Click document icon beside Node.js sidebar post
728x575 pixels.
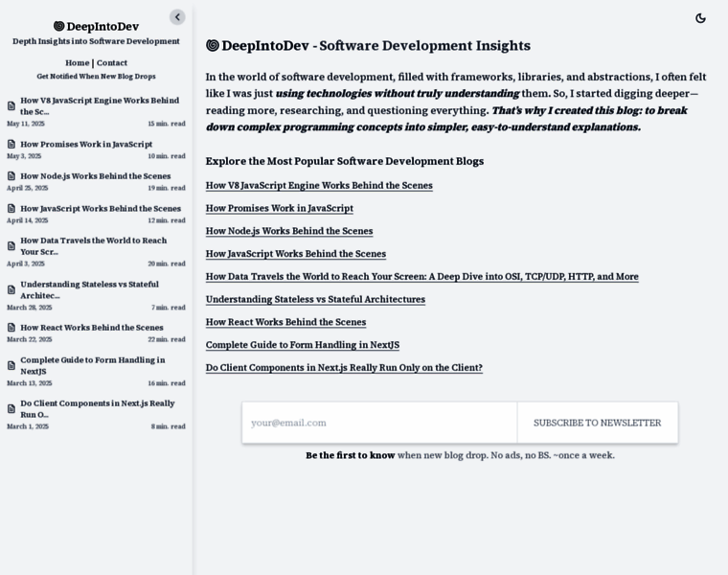[x=11, y=176]
